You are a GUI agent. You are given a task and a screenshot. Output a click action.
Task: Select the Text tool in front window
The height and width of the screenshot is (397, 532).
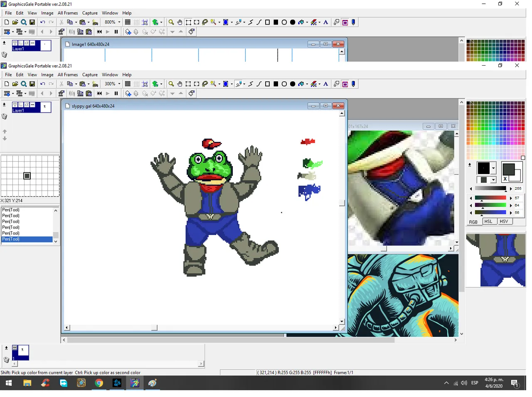tap(326, 84)
